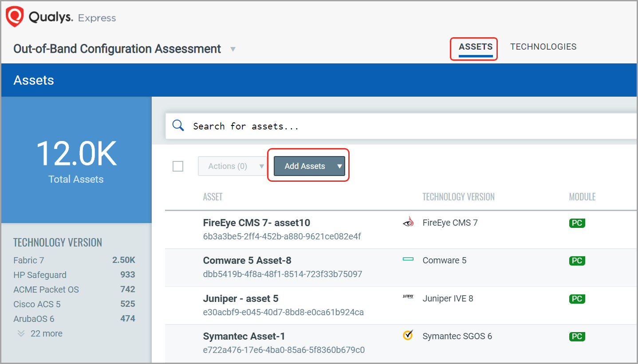Click the Comware 5 technology version text

(445, 260)
